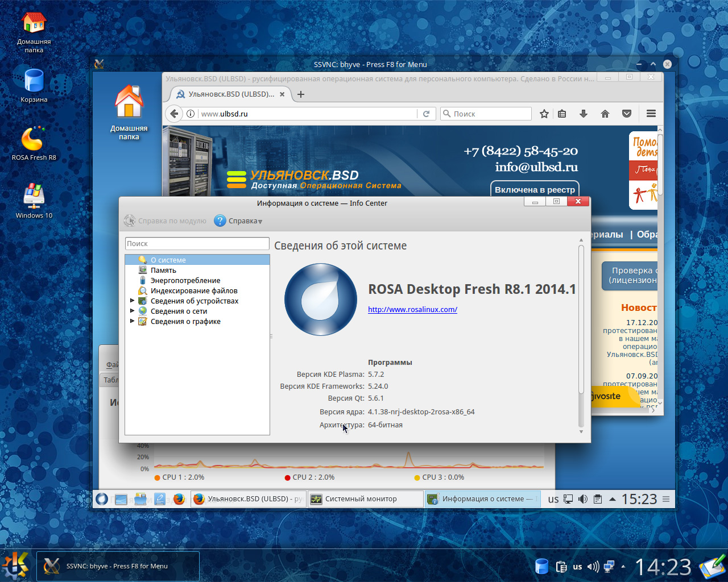Viewport: 728px width, 582px height.
Task: Open the ROSA application launcher in the inner panel
Action: [x=102, y=499]
